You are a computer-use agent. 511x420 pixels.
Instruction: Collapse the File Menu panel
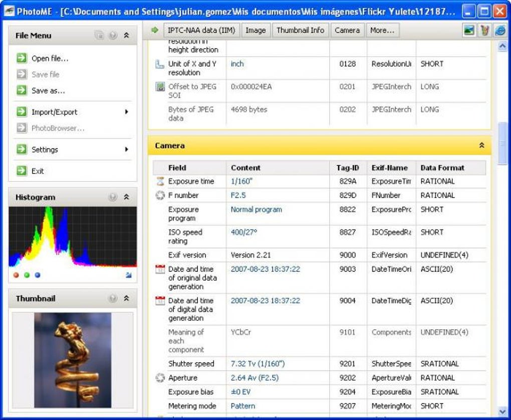126,35
